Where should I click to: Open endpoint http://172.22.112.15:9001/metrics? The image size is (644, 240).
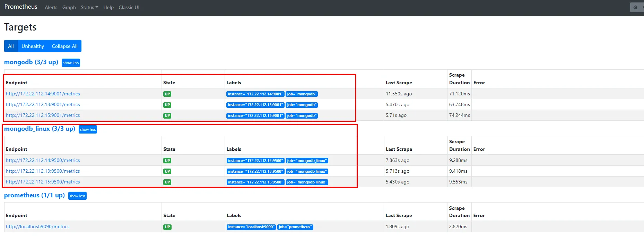coord(43,115)
